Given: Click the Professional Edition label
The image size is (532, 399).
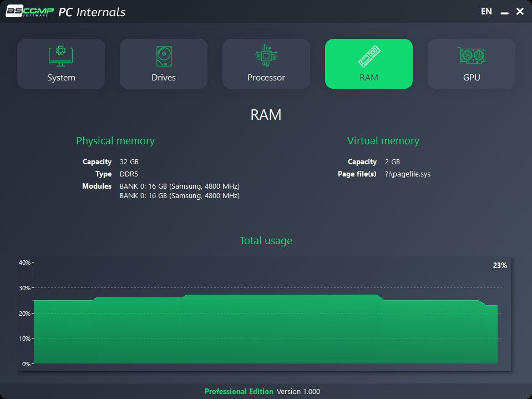Looking at the screenshot, I should (239, 391).
